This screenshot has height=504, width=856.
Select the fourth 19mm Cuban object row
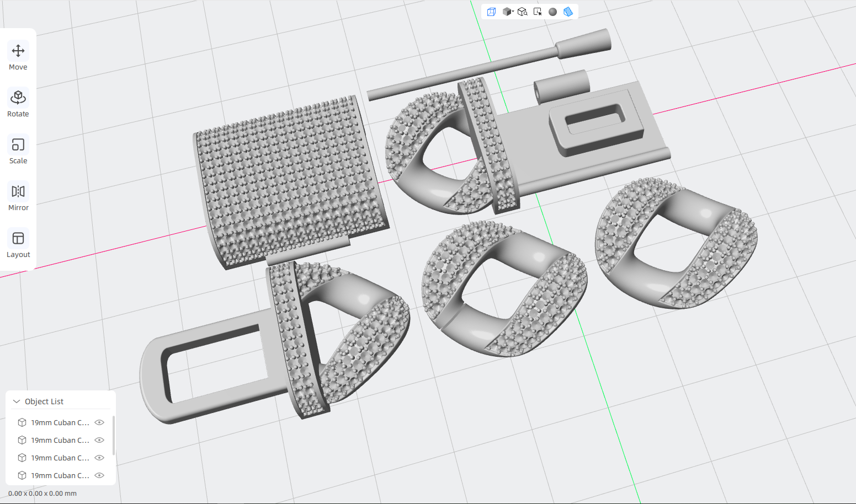pos(60,475)
